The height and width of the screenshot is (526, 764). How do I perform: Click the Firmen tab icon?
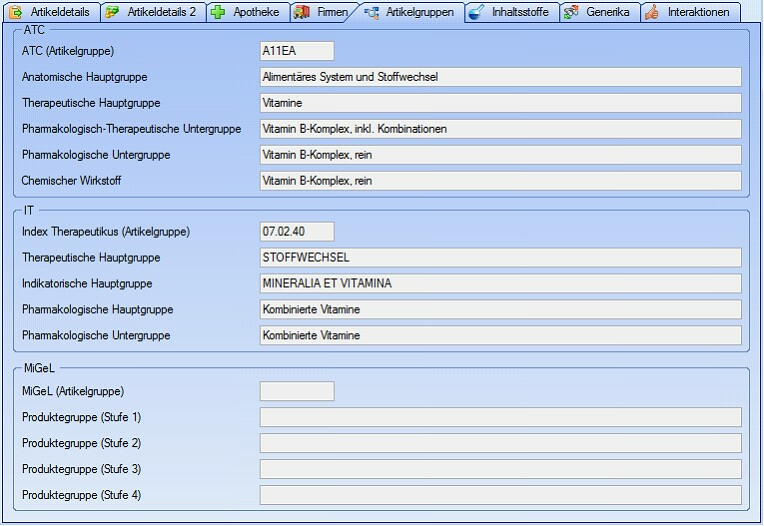tap(301, 12)
